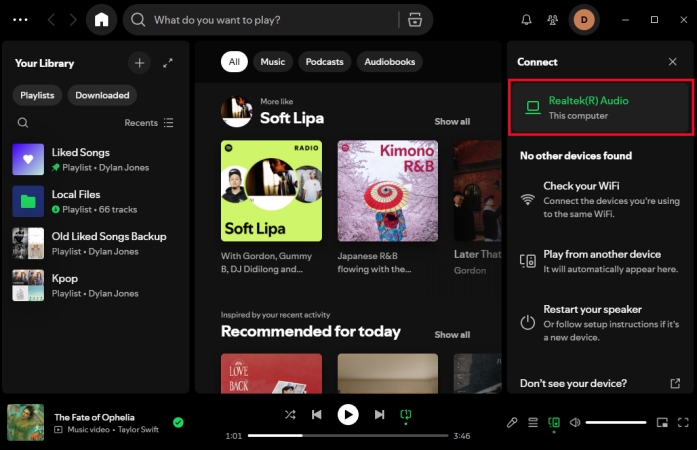This screenshot has width=697, height=450.
Task: Click Play from another device item
Action: coord(601,261)
